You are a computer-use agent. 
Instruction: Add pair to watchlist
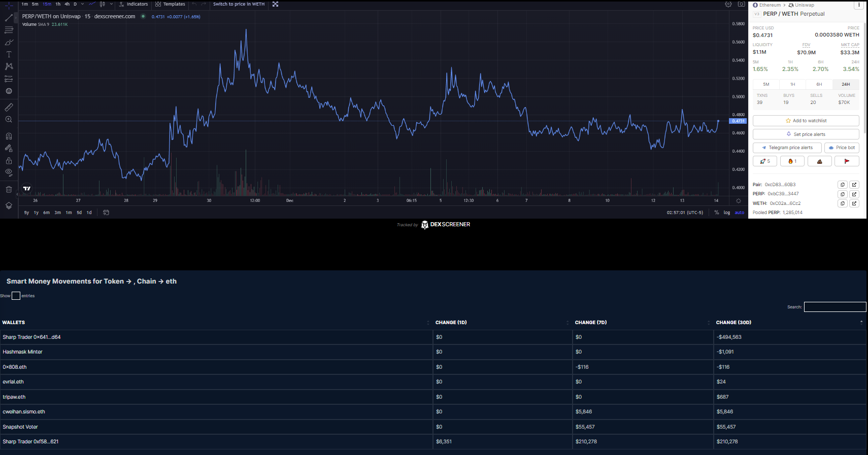[x=806, y=121]
